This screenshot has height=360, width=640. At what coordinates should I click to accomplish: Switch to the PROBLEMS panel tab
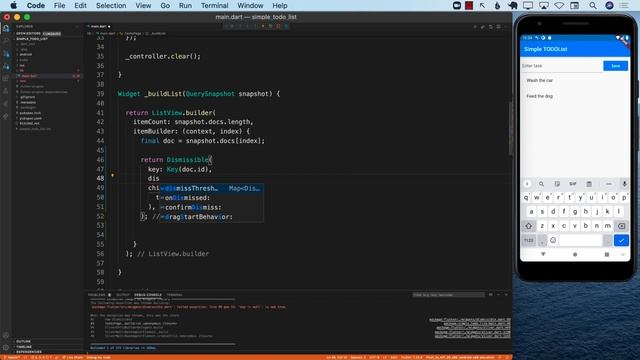point(97,295)
